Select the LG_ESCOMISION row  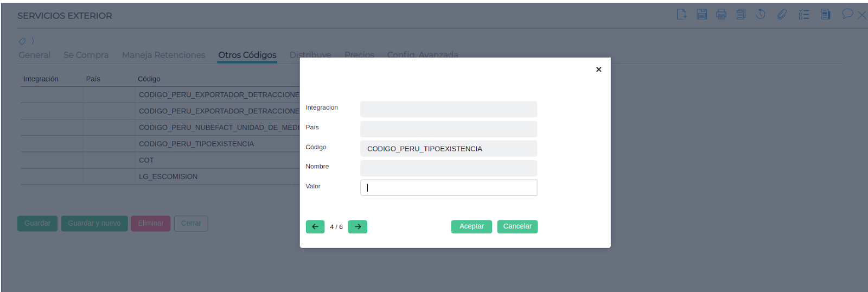click(161, 176)
